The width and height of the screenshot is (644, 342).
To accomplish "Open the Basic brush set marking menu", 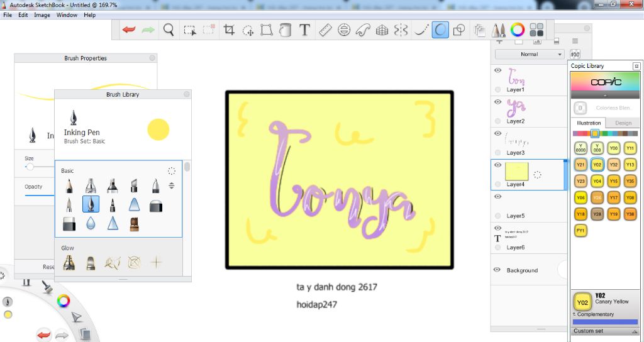I will coord(172,171).
